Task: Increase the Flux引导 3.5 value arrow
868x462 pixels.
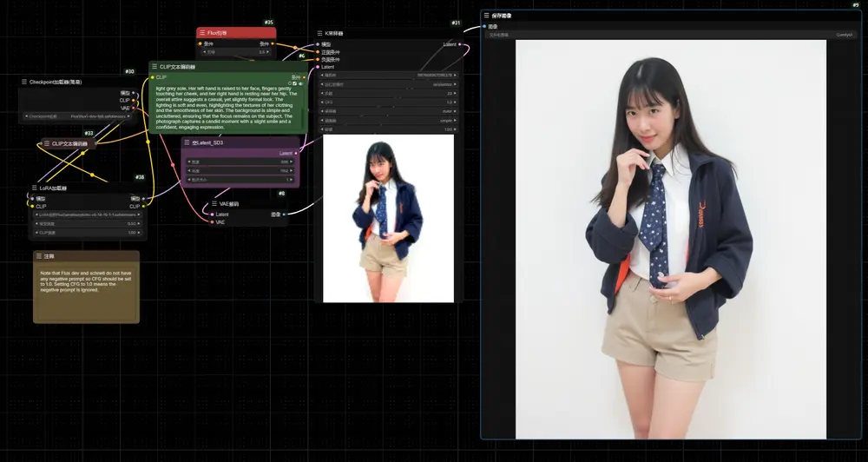Action: click(x=268, y=52)
